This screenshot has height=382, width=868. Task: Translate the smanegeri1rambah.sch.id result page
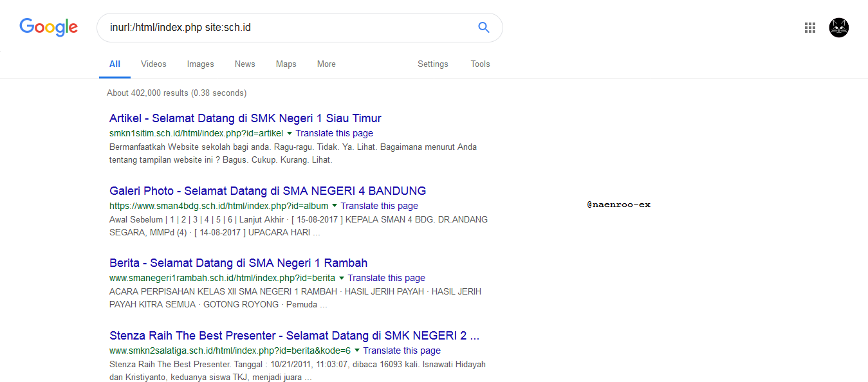pos(386,278)
